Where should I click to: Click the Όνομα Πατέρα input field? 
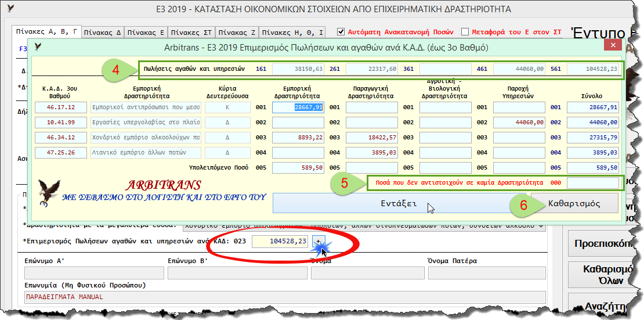click(487, 273)
